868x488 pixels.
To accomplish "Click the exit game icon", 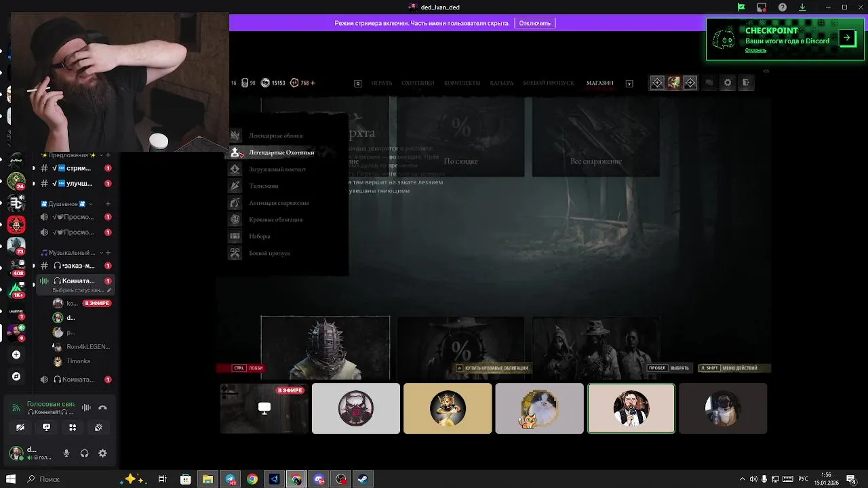I will [x=745, y=83].
